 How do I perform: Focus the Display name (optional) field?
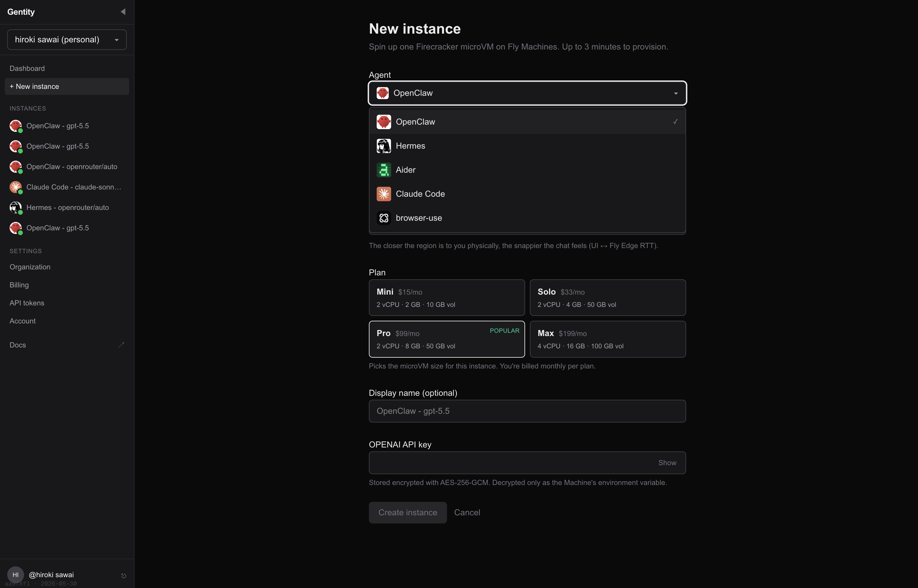click(527, 411)
